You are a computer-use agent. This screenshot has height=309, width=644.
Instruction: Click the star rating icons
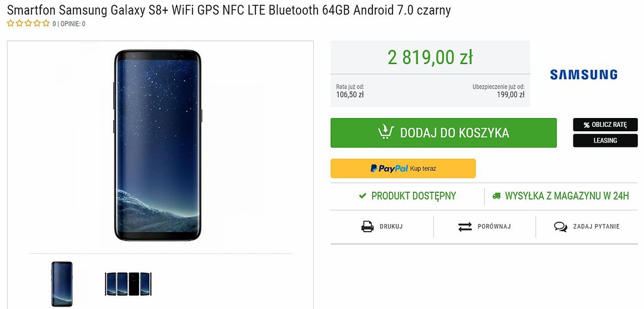tap(28, 24)
